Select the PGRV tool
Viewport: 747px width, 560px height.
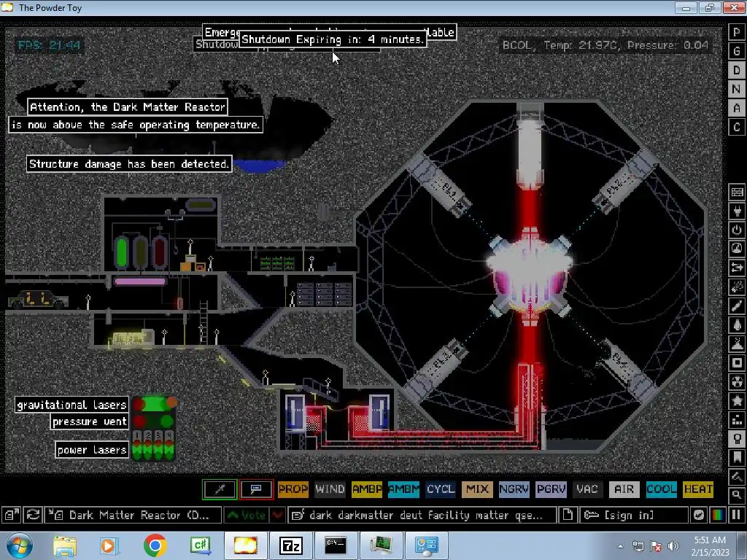(551, 489)
